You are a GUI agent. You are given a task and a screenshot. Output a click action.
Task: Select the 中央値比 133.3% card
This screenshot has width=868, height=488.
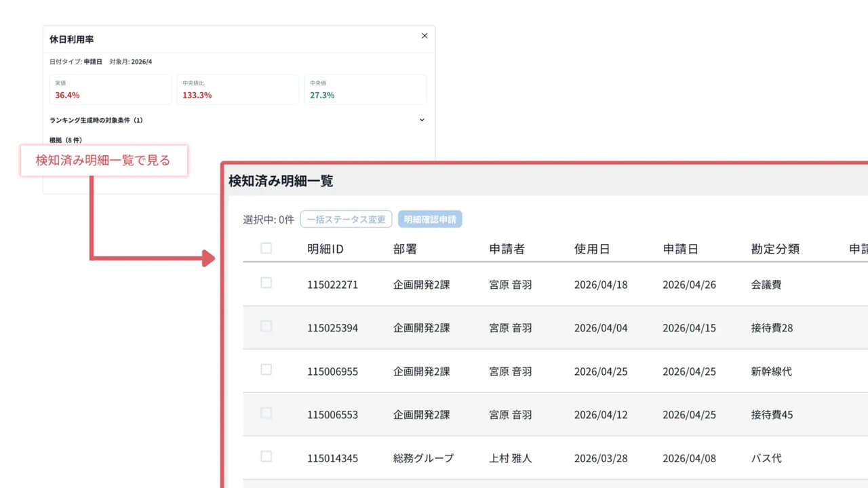point(238,89)
